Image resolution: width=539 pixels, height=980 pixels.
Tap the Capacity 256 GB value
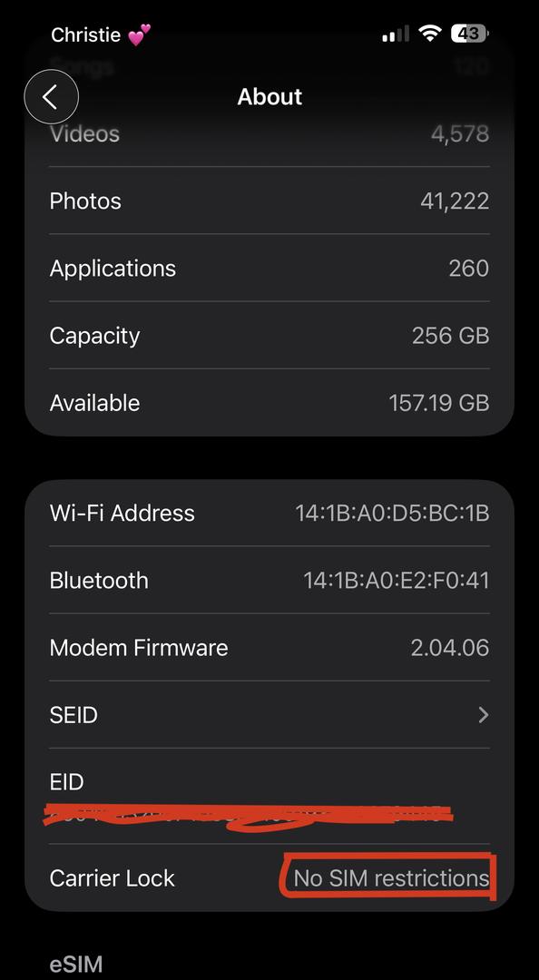pyautogui.click(x=450, y=336)
